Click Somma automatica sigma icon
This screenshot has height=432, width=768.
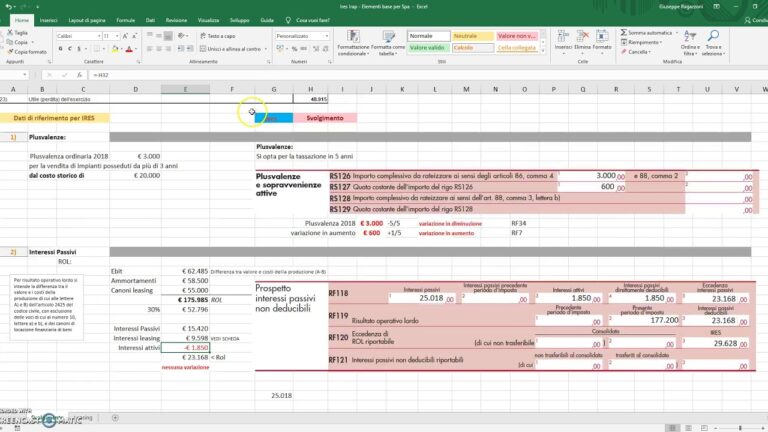(624, 32)
